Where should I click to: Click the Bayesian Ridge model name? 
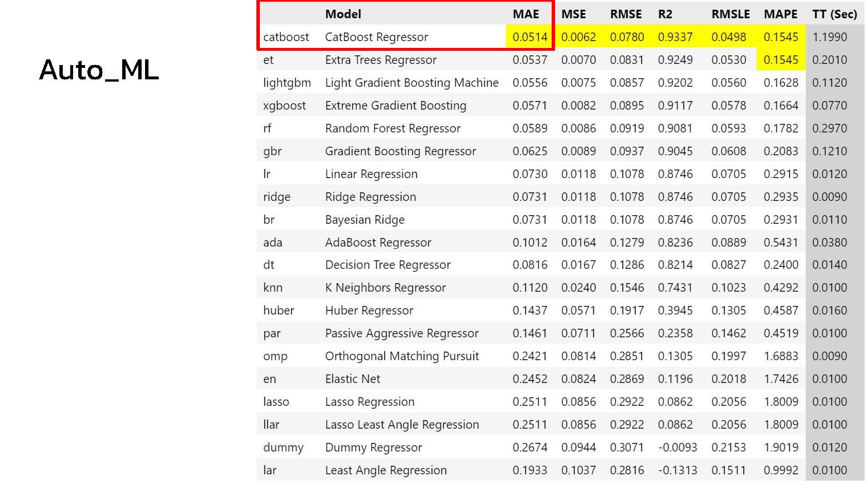(365, 220)
